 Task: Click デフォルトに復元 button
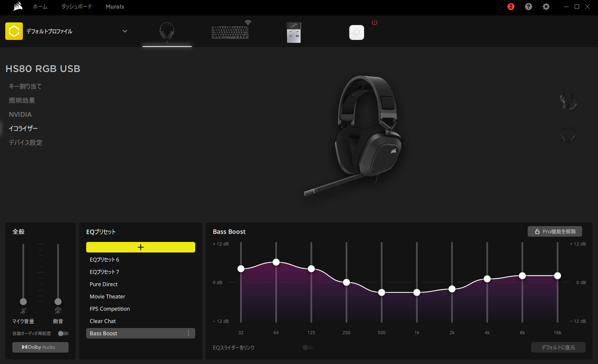click(558, 348)
